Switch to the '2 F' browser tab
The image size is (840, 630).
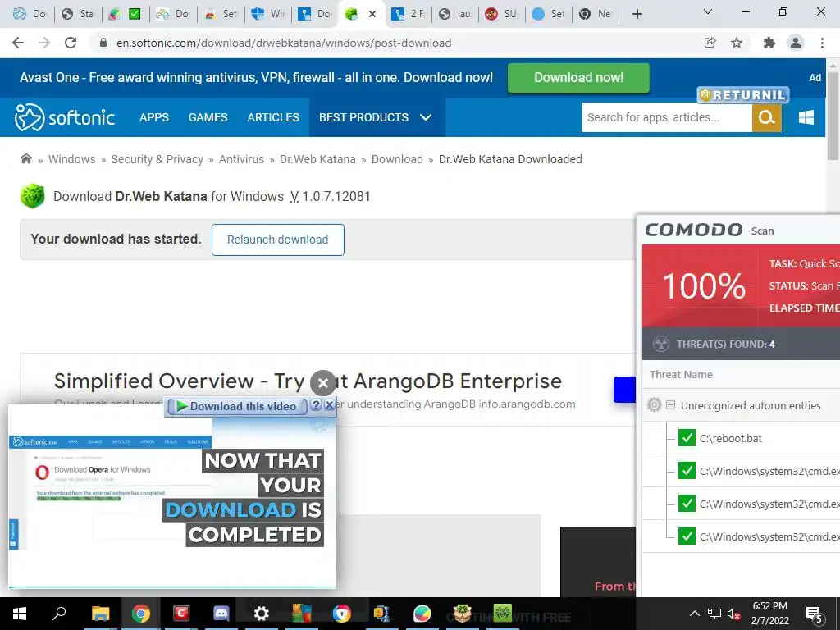click(409, 14)
